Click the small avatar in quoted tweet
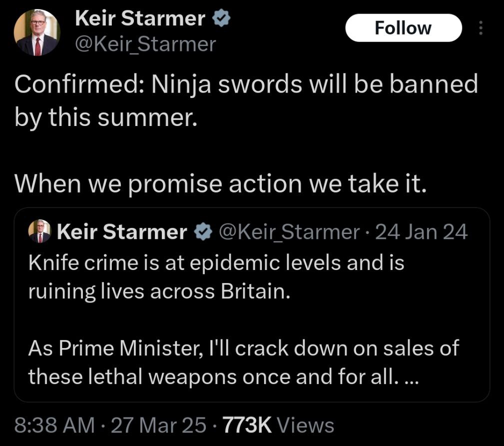 coord(39,231)
